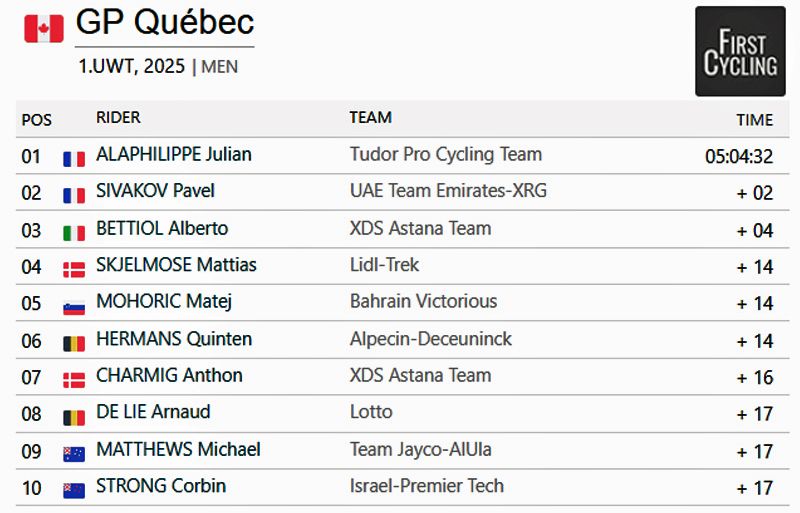Viewport: 800px width, 513px height.
Task: Click the GP Québec race title
Action: tap(165, 22)
